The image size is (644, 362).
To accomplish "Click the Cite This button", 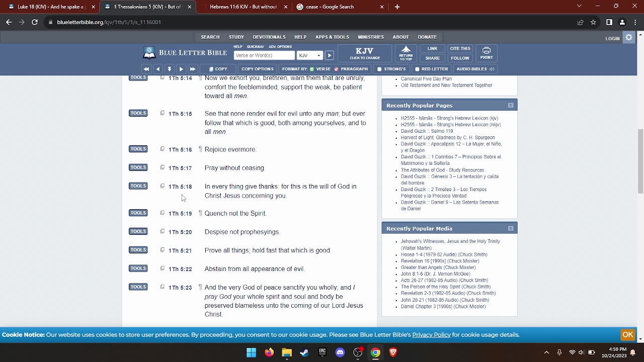I will click(x=460, y=49).
